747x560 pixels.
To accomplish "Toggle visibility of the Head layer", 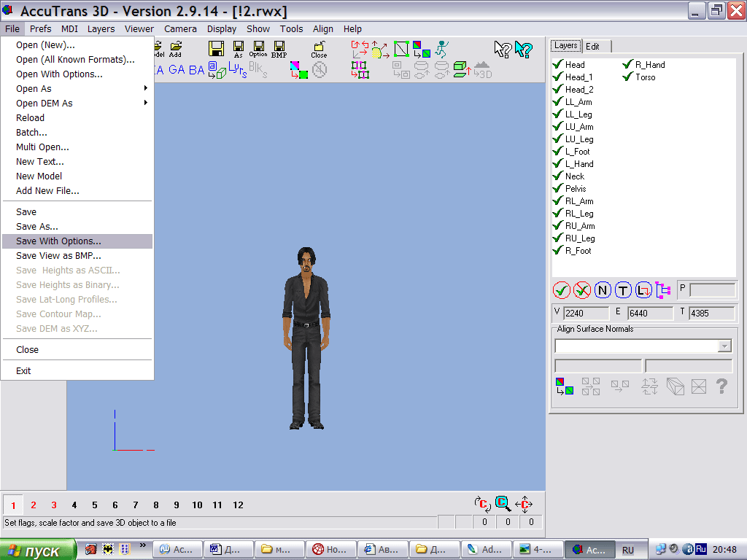I will click(x=558, y=64).
